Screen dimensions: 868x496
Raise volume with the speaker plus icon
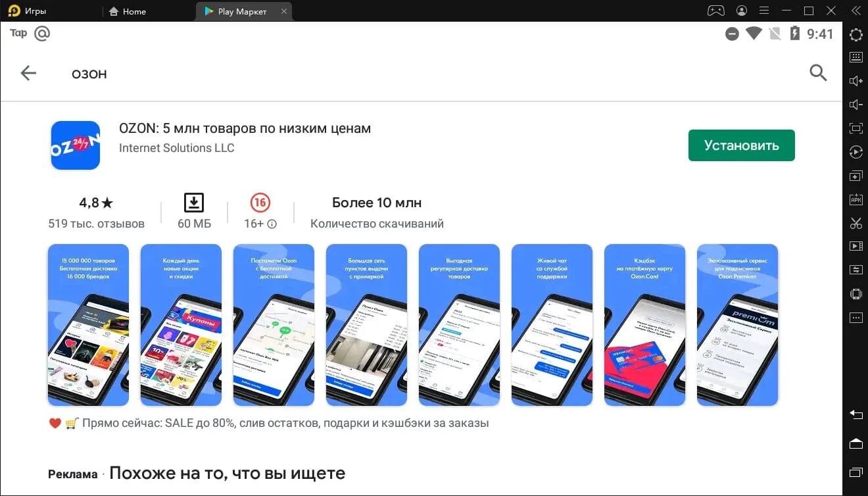(856, 81)
